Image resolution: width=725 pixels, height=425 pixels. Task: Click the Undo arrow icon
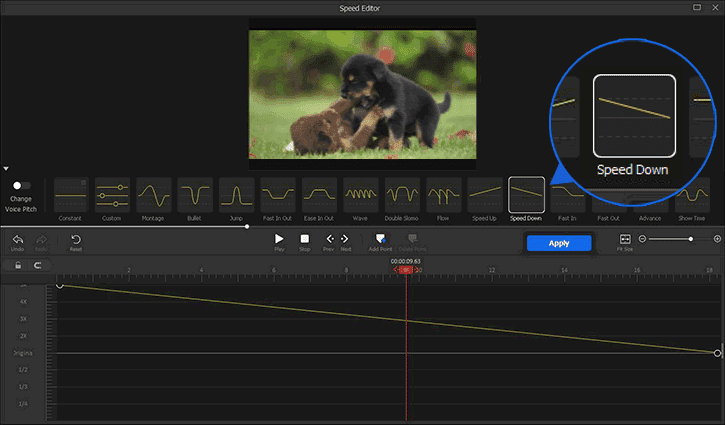point(18,240)
